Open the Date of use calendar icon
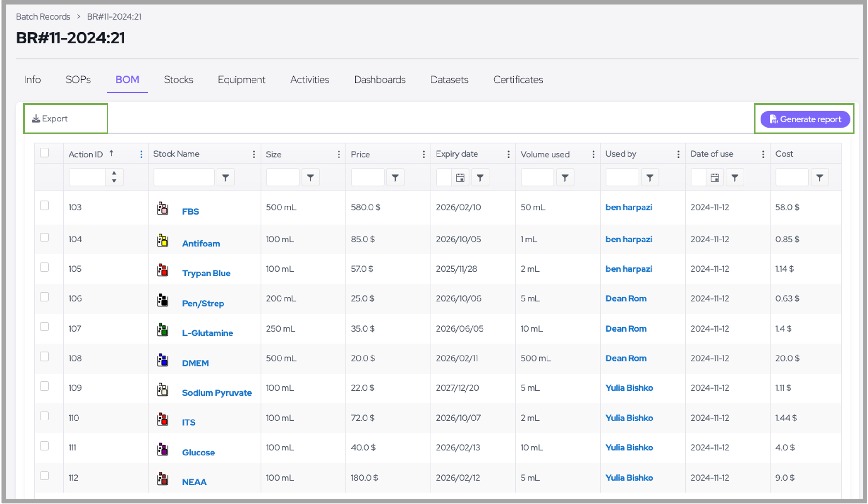868x504 pixels. tap(715, 177)
